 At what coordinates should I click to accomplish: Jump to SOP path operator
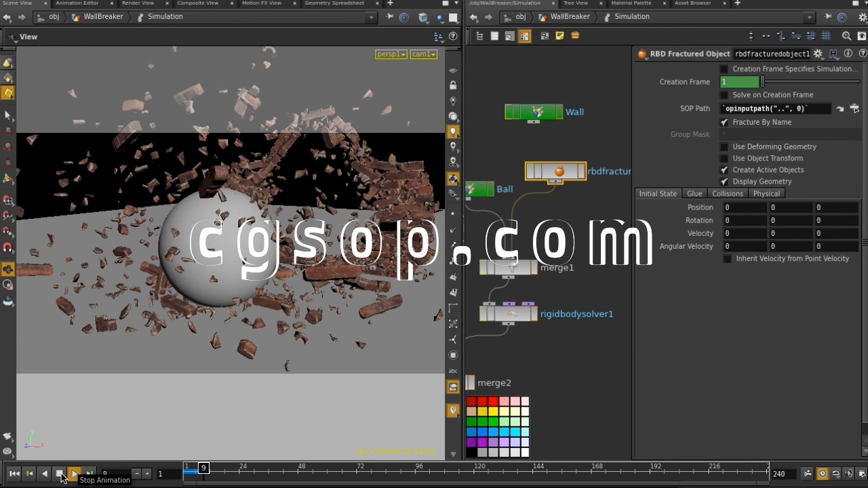pyautogui.click(x=840, y=108)
